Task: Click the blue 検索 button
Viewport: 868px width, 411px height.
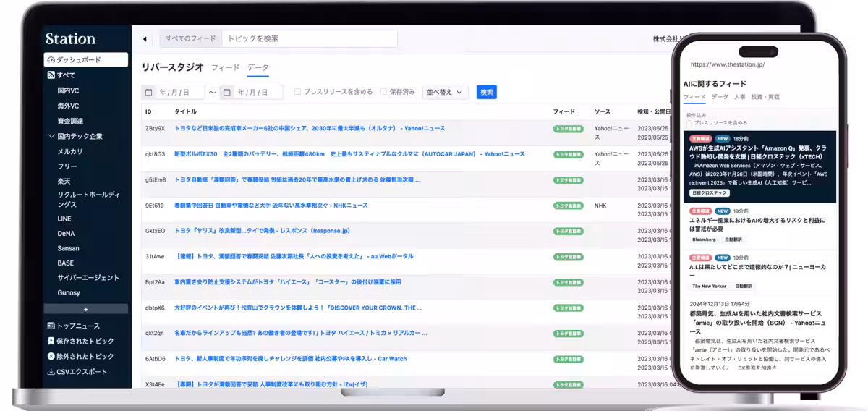Action: [x=487, y=93]
